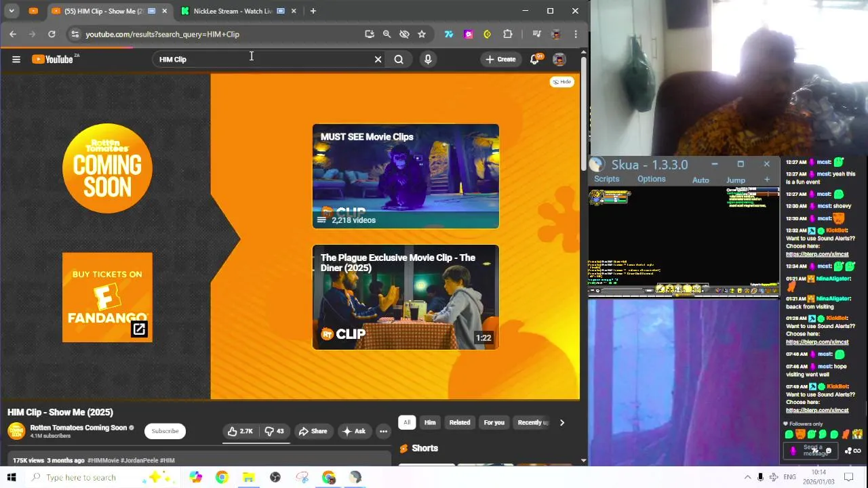Click the YouTube Create button
The width and height of the screenshot is (868, 488).
point(500,60)
